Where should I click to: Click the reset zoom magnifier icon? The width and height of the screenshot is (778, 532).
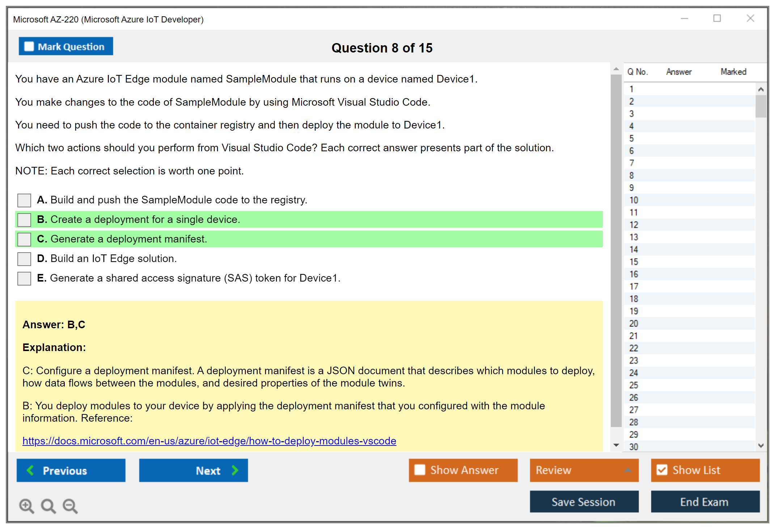point(48,506)
